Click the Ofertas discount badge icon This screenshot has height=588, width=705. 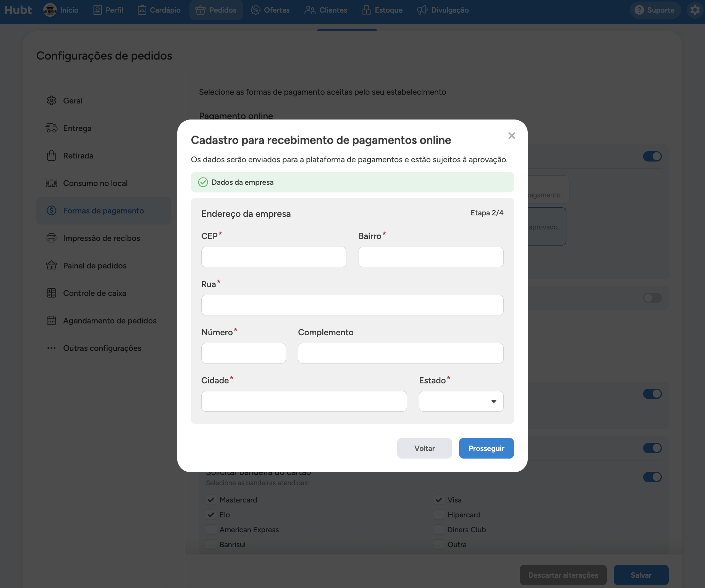[255, 10]
